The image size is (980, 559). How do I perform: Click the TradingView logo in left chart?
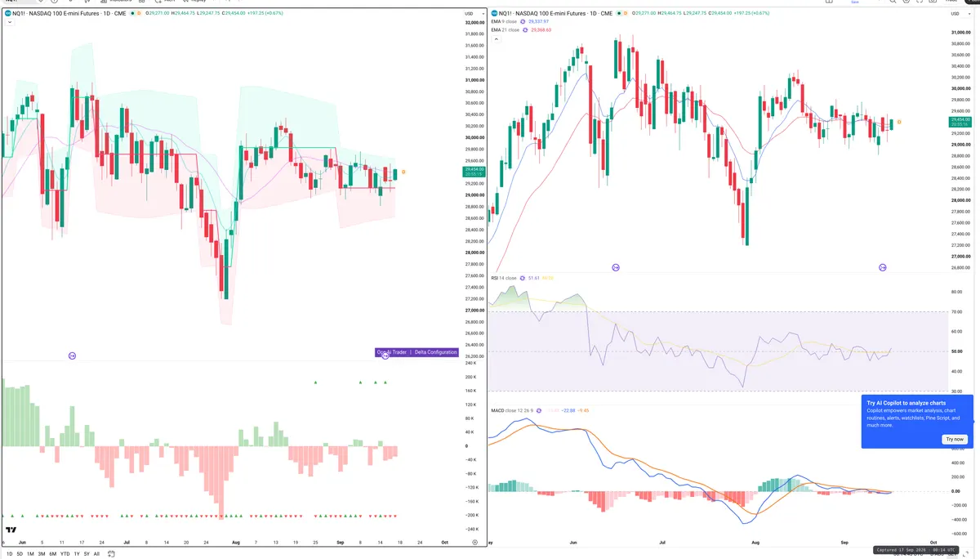coord(11,530)
